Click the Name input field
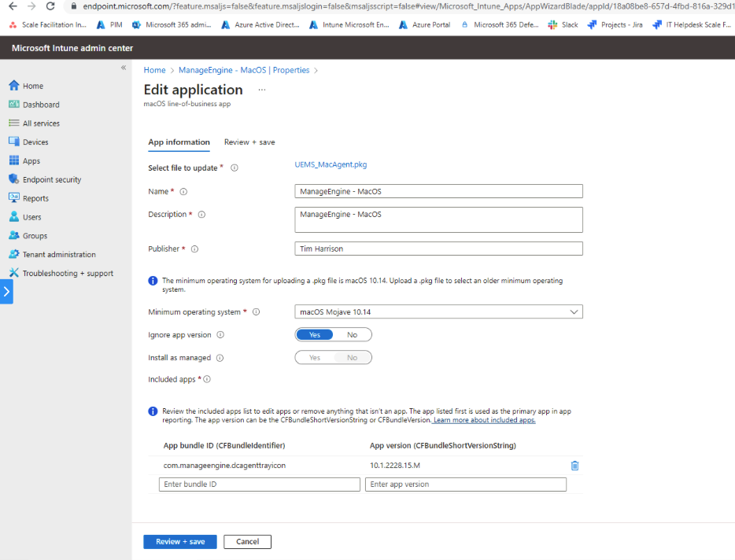 pyautogui.click(x=439, y=191)
